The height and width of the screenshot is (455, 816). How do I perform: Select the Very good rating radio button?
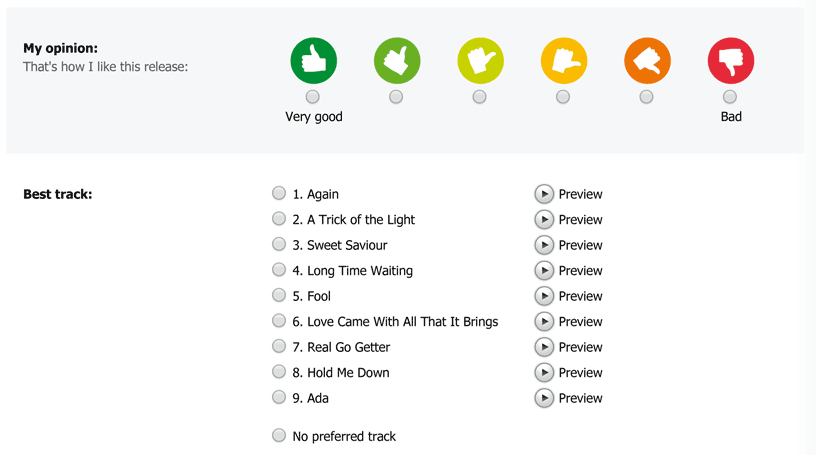313,97
